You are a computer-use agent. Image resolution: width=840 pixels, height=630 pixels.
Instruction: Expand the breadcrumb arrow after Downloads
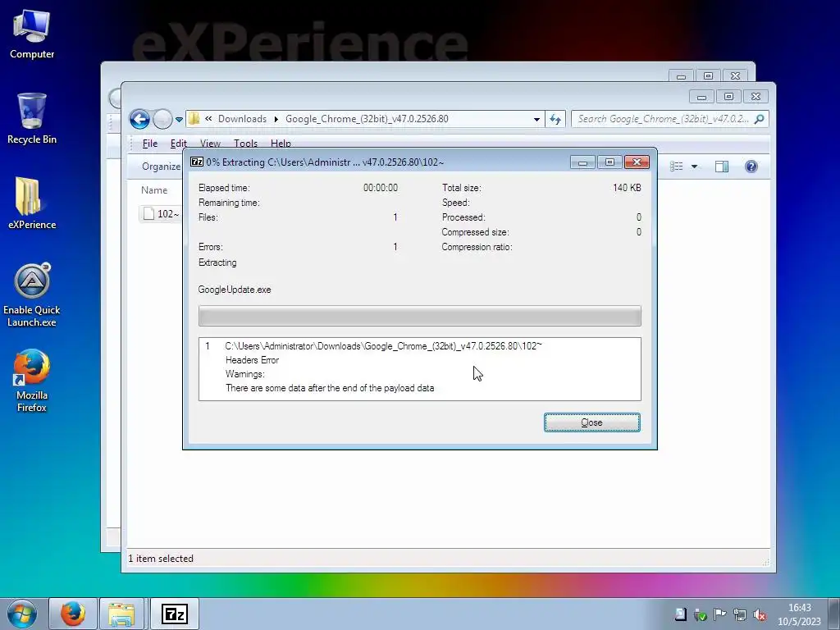(x=276, y=119)
